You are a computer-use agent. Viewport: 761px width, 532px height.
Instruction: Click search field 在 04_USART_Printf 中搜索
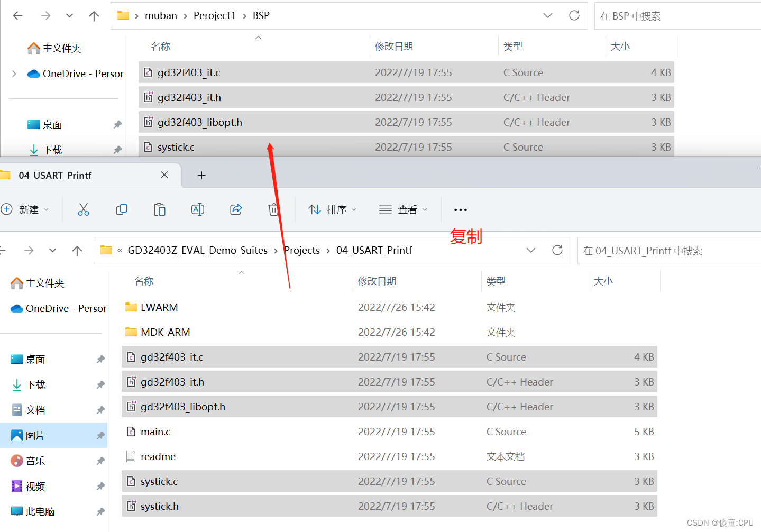pyautogui.click(x=670, y=251)
